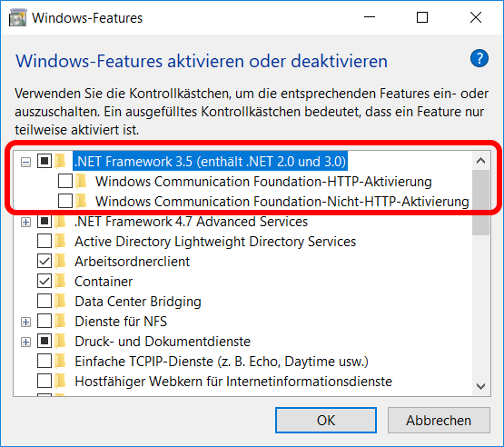504x447 pixels.
Task: Click folder icon next to Arbeitsordnerclient
Action: tap(60, 261)
